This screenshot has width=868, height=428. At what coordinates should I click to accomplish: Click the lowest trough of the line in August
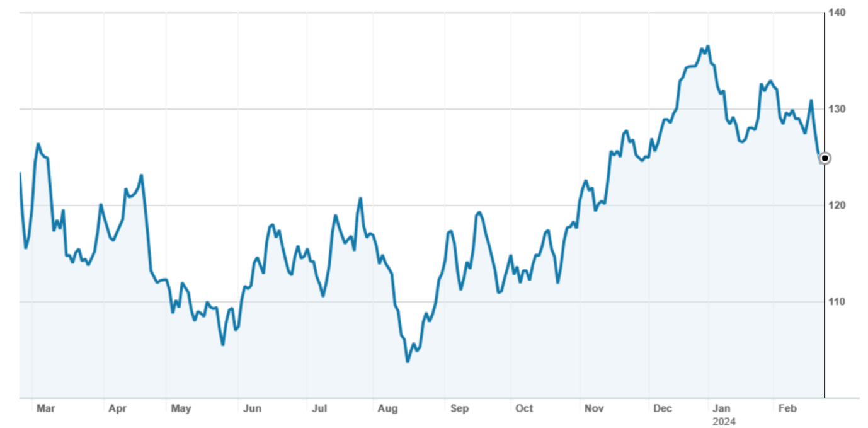coord(408,361)
